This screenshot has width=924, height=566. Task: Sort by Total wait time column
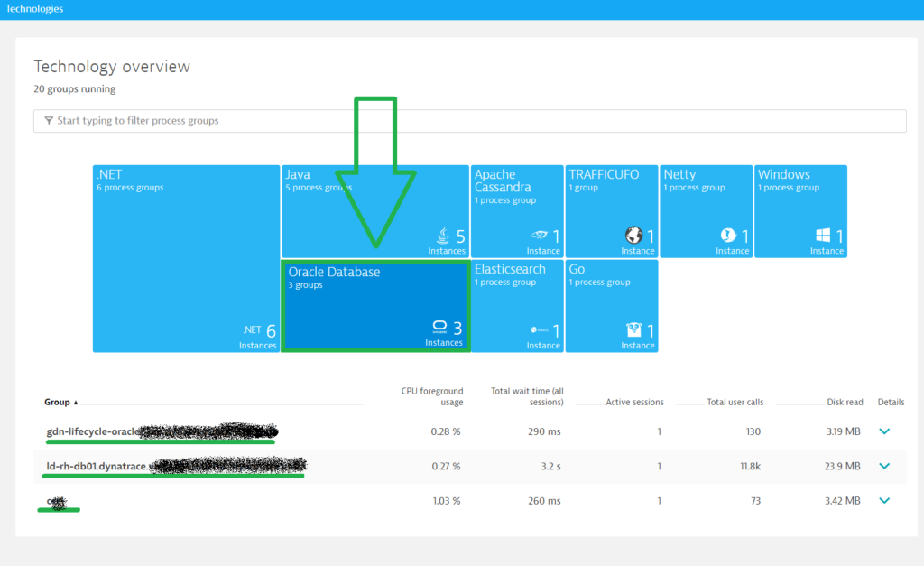(527, 396)
